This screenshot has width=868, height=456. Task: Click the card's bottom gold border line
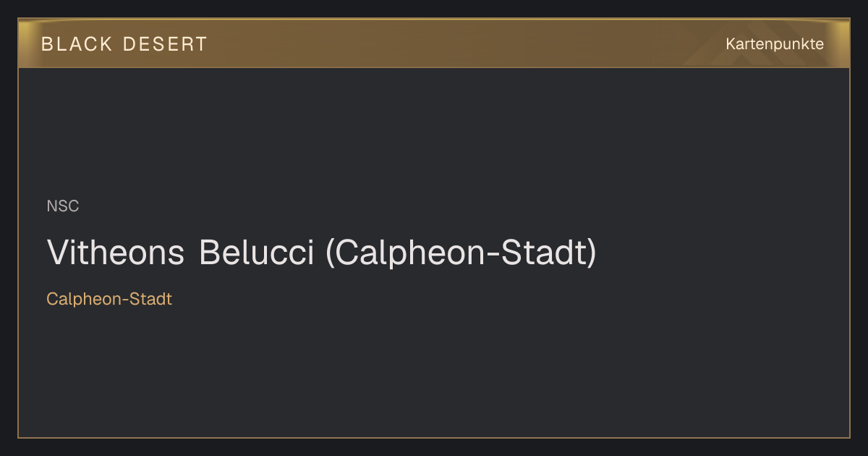coord(434,437)
